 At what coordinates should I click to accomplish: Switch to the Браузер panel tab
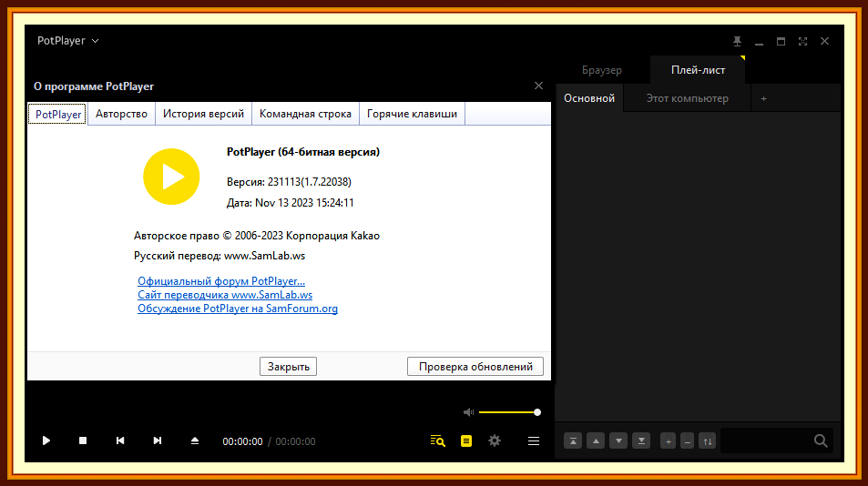[x=602, y=70]
